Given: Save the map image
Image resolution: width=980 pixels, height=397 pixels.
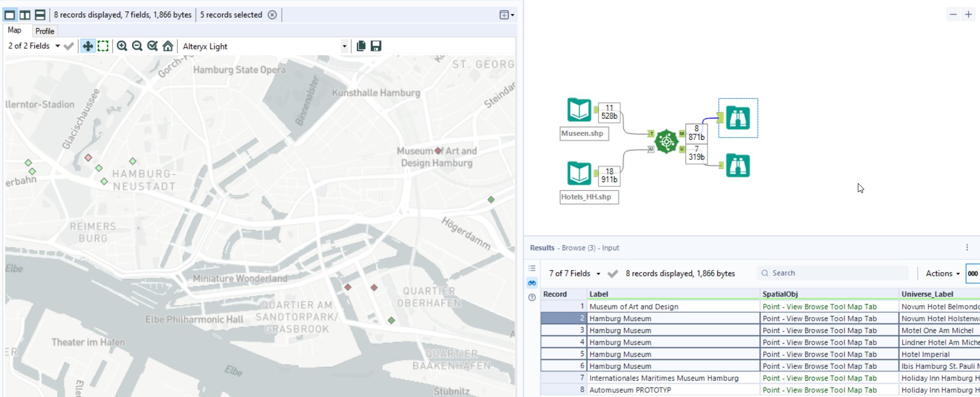Looking at the screenshot, I should (x=376, y=46).
